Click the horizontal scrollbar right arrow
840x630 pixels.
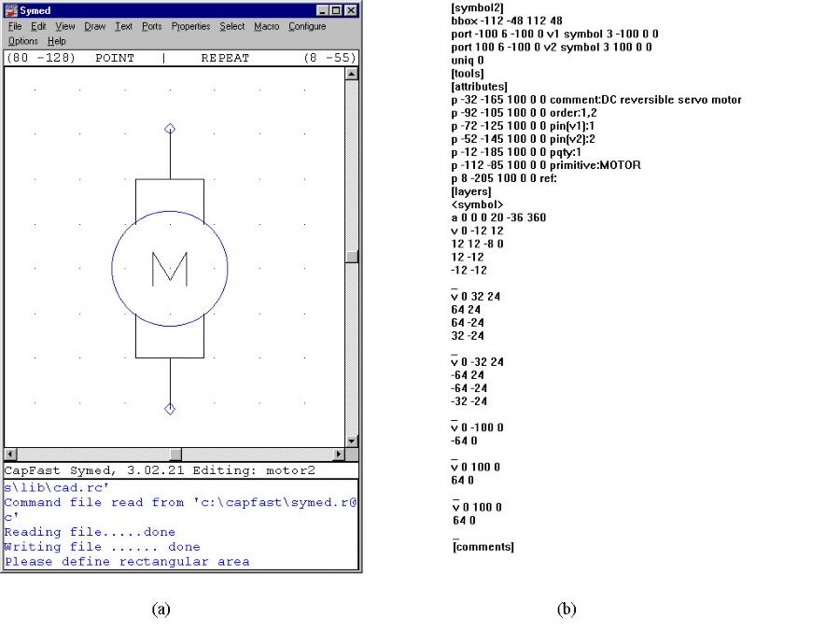click(x=339, y=454)
